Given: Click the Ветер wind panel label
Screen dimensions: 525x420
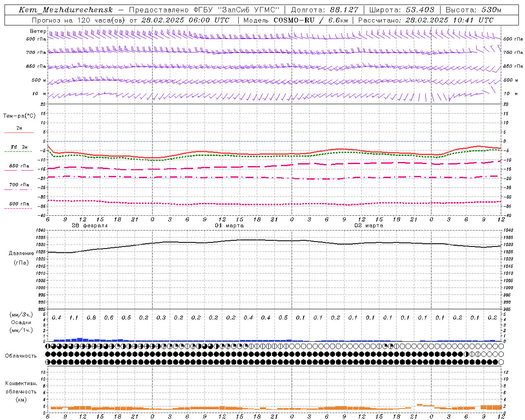Looking at the screenshot, I should click(38, 31).
